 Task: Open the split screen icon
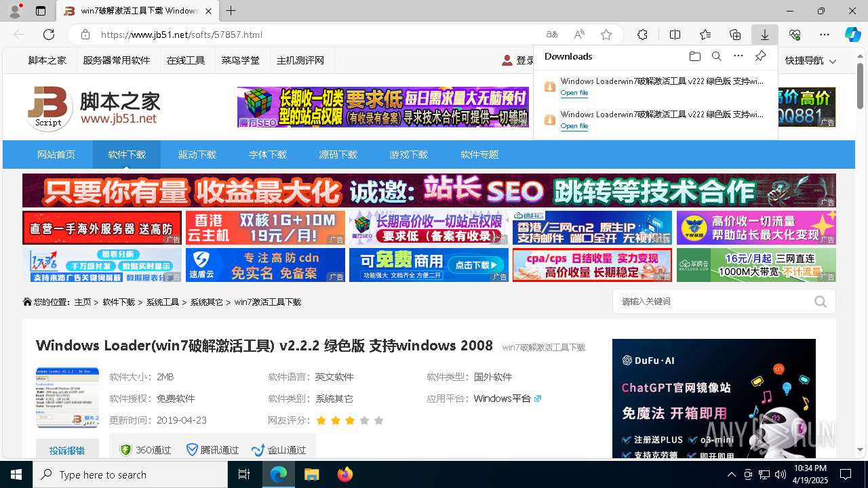[675, 35]
